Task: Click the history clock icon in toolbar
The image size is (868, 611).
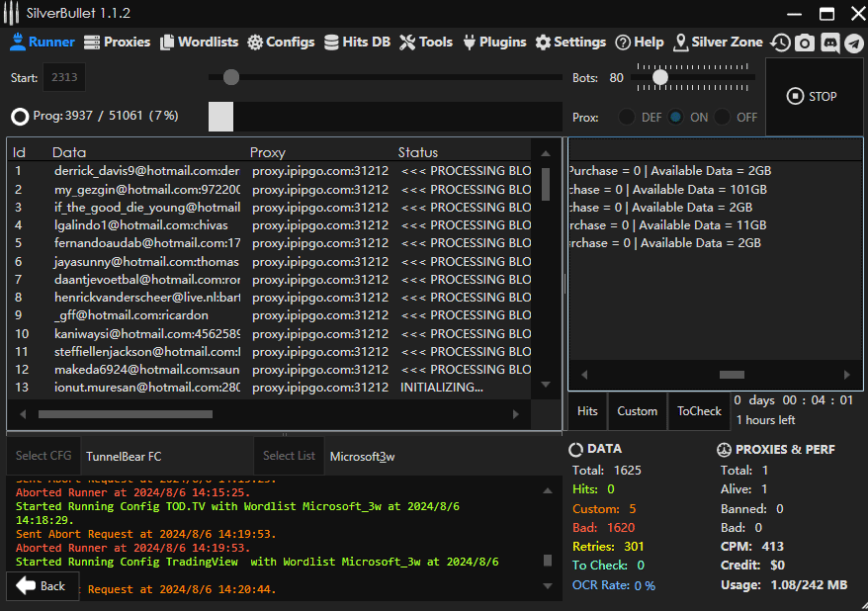Action: coord(781,43)
